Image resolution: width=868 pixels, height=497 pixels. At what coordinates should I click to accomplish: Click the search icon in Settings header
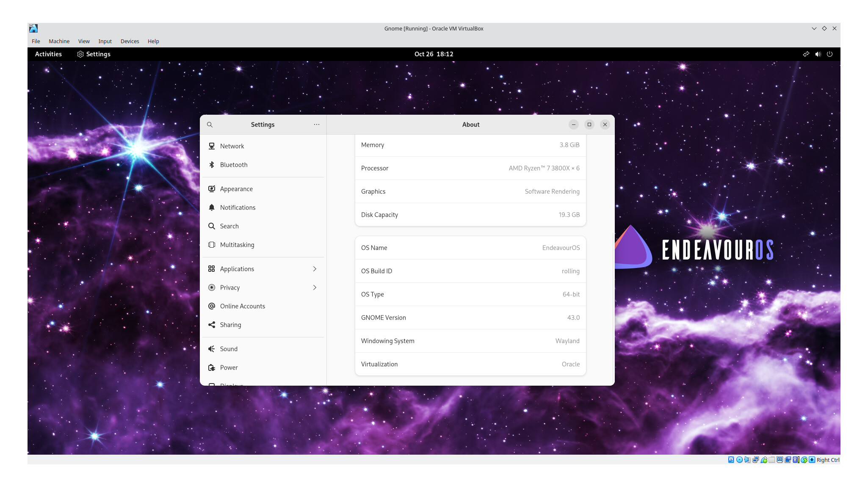[x=210, y=124]
